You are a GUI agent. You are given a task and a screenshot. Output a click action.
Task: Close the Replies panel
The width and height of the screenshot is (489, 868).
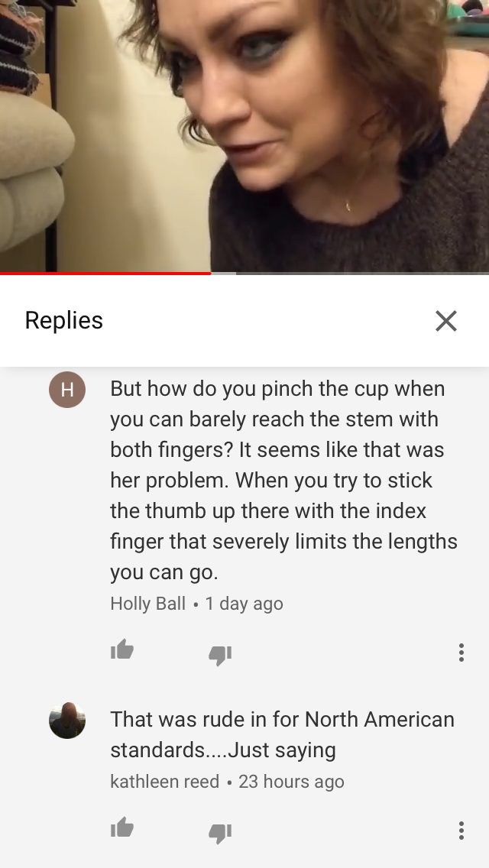[445, 320]
